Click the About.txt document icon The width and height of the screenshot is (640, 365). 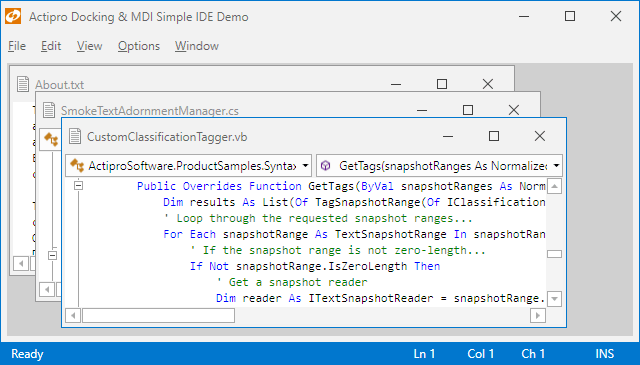click(x=23, y=84)
